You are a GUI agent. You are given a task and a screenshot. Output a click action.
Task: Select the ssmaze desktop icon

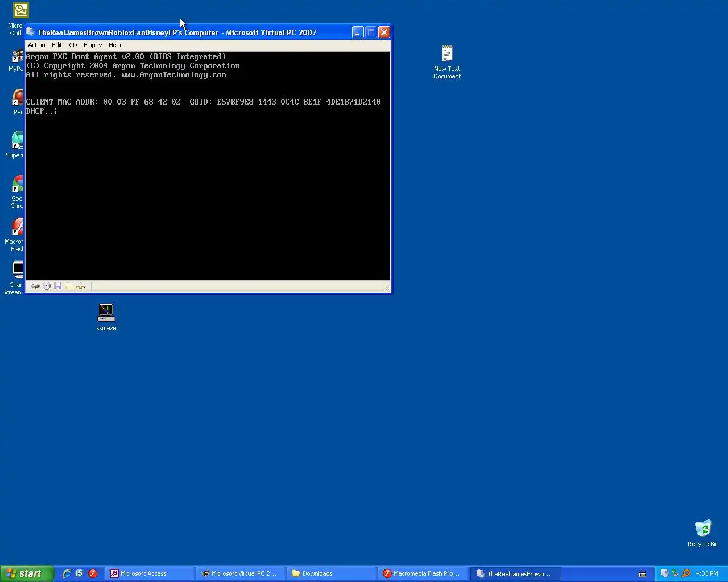coord(106,317)
